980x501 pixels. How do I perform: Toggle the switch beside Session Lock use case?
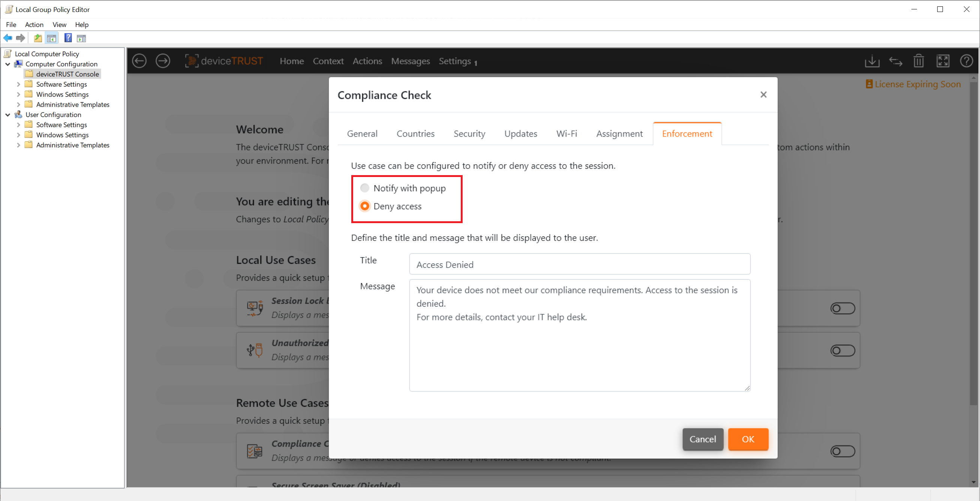point(843,308)
